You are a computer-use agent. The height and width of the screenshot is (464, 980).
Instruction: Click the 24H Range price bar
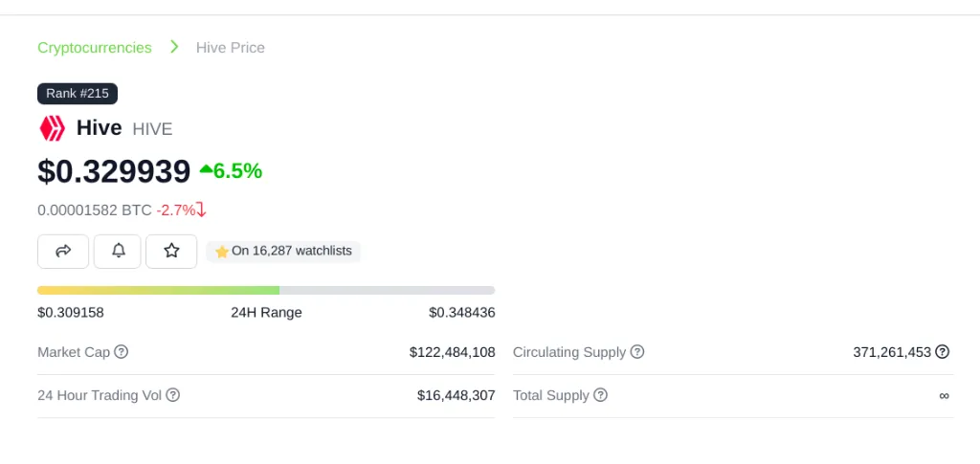tap(266, 291)
